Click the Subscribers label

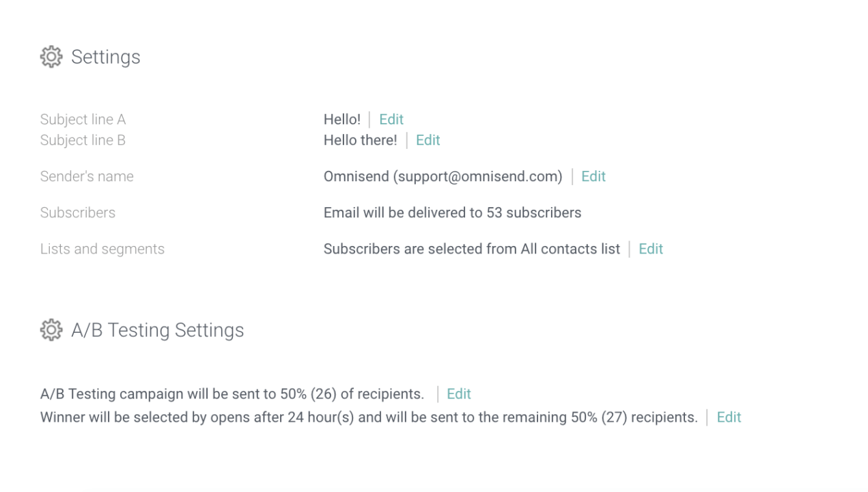77,213
